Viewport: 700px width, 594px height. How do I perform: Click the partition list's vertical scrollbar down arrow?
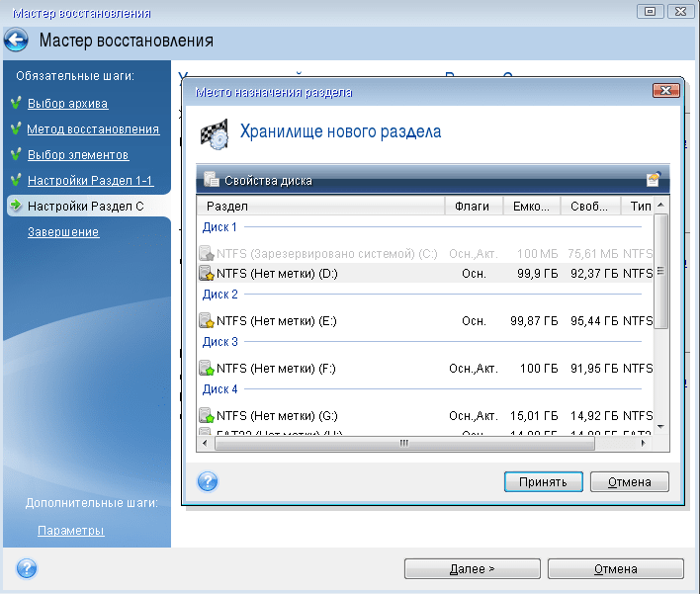661,428
